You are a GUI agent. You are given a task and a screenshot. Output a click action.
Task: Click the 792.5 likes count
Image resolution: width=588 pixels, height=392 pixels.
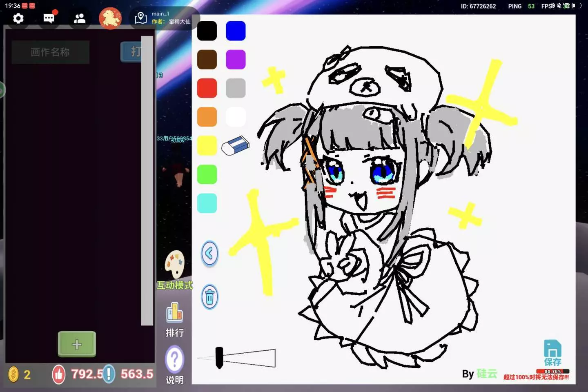point(87,374)
